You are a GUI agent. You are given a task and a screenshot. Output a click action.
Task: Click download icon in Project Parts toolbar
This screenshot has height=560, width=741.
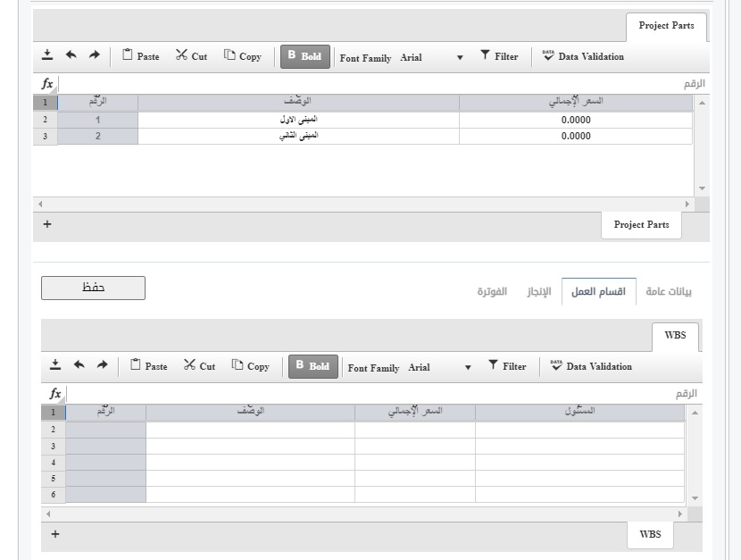(47, 55)
